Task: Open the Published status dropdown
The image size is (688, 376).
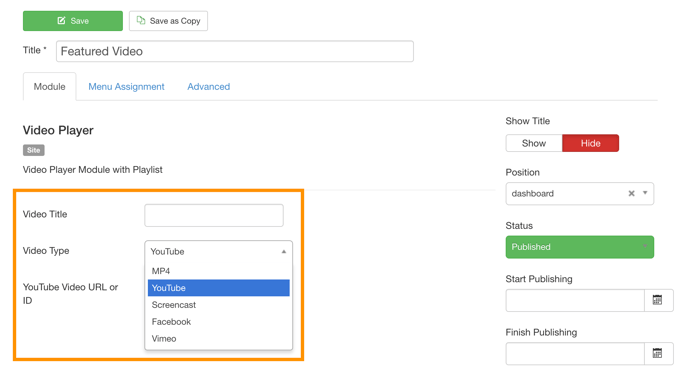Action: click(x=580, y=247)
